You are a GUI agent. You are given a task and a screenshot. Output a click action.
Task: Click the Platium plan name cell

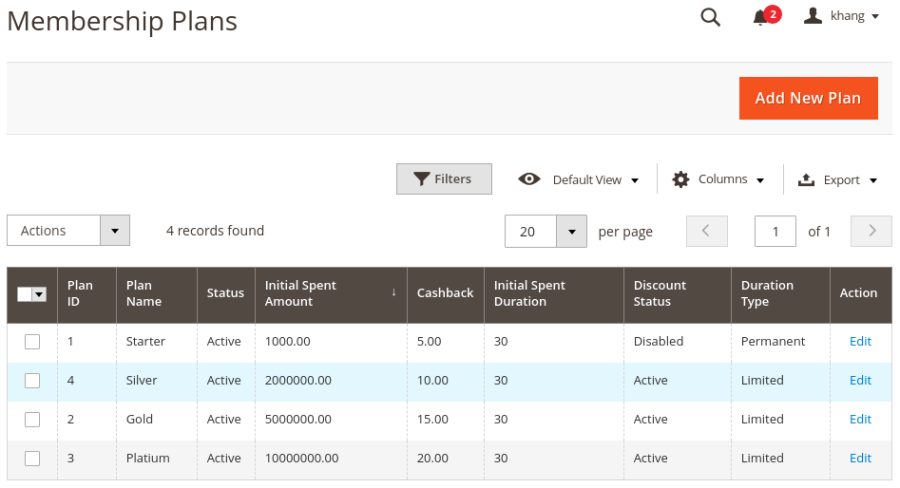[157, 459]
